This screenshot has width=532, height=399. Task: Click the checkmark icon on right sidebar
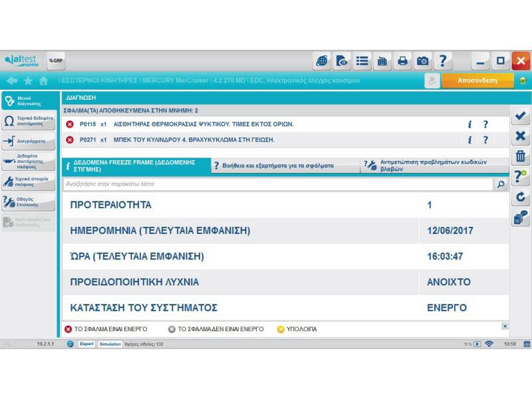521,116
